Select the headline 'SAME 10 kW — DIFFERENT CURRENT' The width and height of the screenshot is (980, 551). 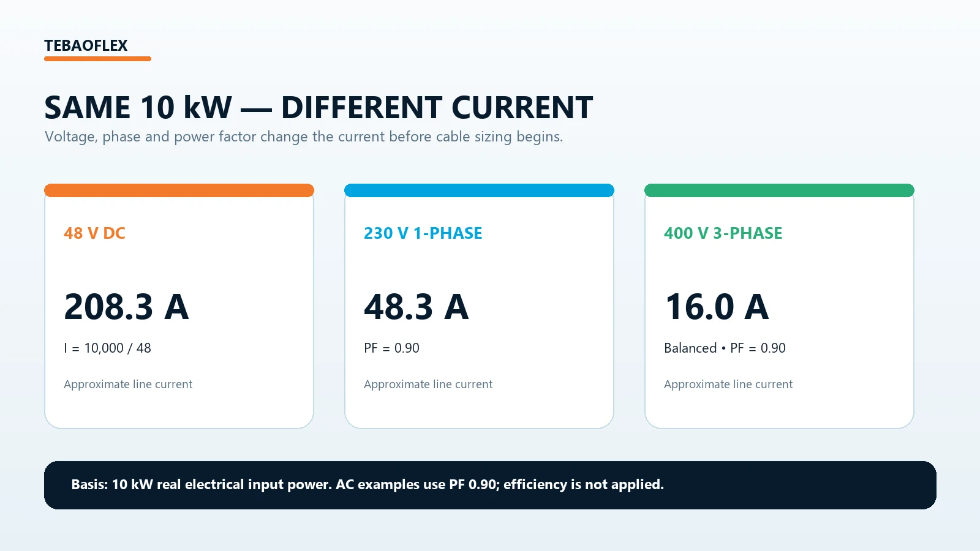point(318,108)
